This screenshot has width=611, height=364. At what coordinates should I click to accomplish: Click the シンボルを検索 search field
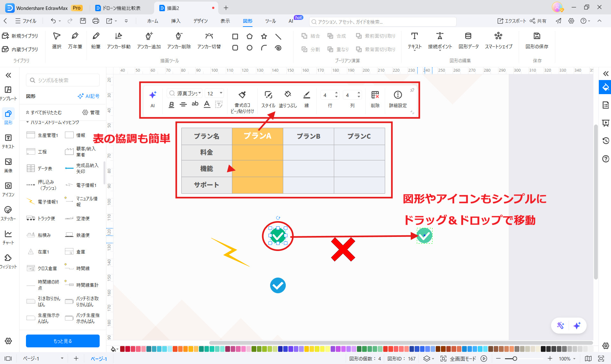(x=63, y=80)
